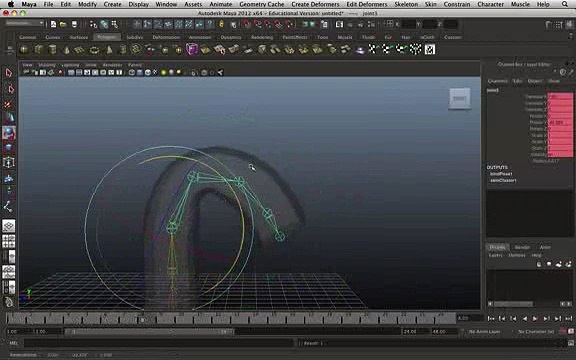Create a polygon sphere from shelf
The image size is (576, 360).
[24, 49]
